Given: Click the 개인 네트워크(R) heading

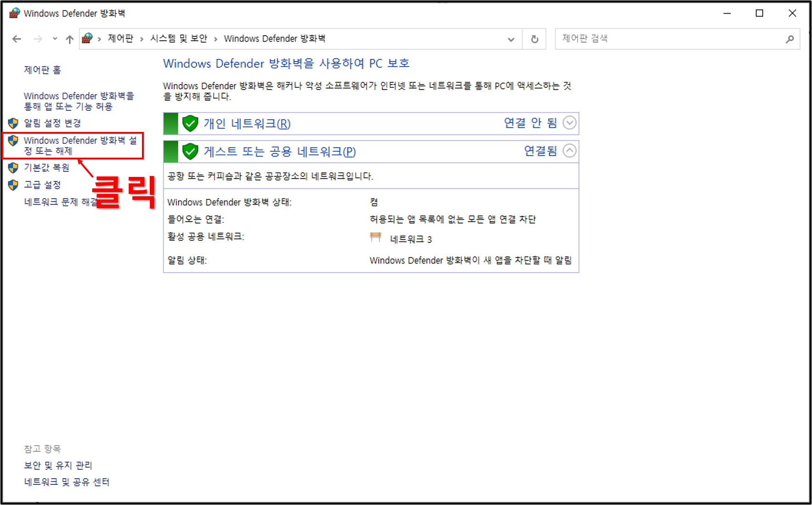Looking at the screenshot, I should pos(247,124).
